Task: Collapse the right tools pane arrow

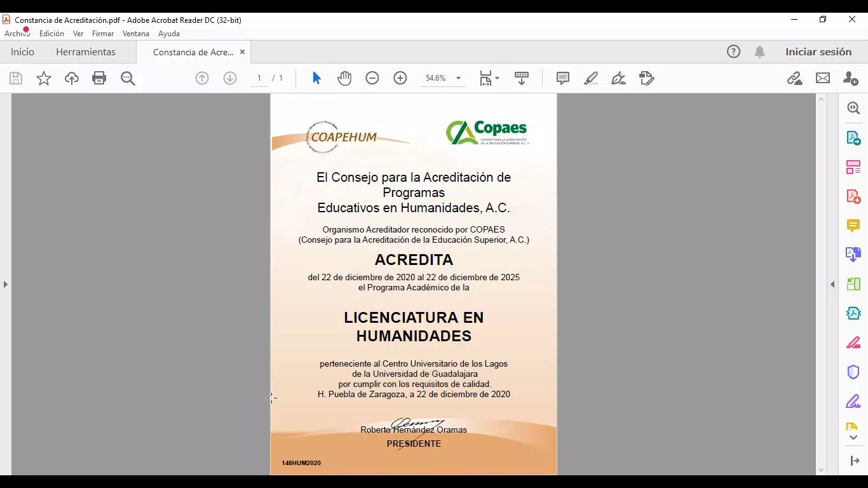Action: pyautogui.click(x=832, y=284)
